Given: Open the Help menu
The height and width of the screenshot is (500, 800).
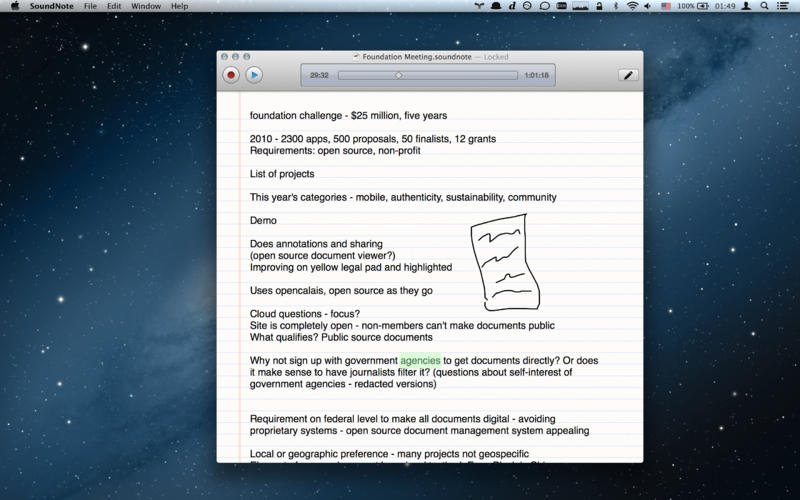Looking at the screenshot, I should 179,6.
